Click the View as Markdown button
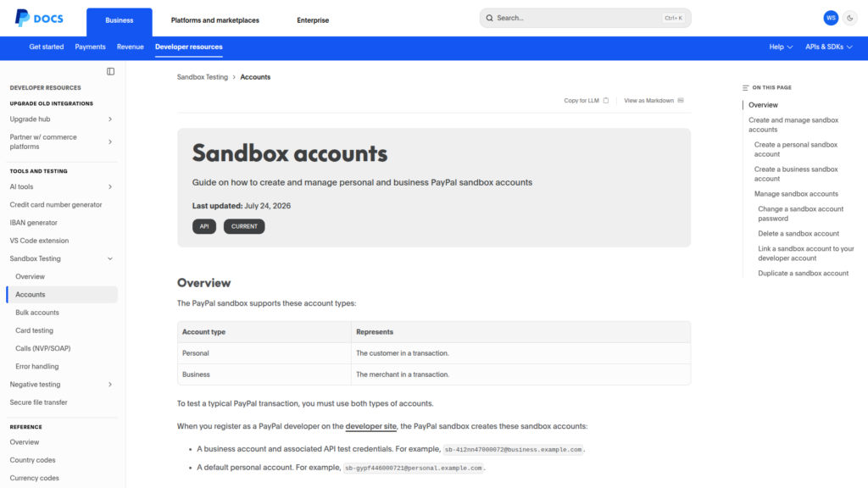 [x=654, y=101]
